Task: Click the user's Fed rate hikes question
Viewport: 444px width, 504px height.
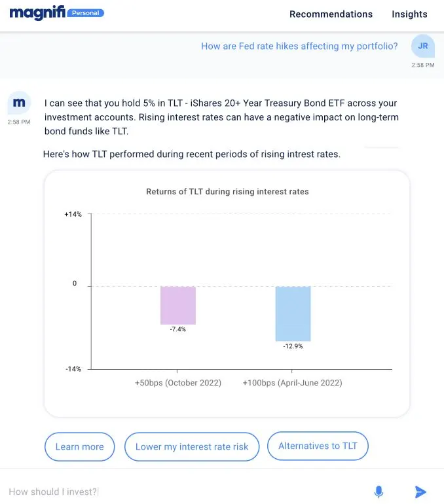Action: click(299, 46)
